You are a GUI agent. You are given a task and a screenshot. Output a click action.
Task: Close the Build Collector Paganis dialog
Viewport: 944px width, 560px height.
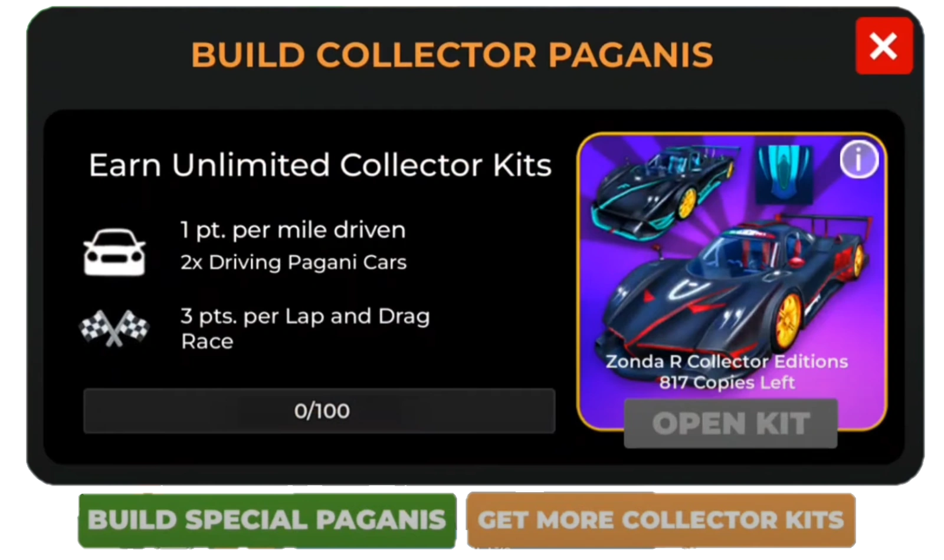884,46
